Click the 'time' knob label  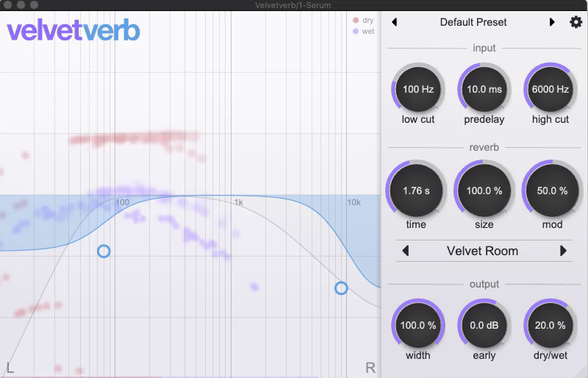416,224
